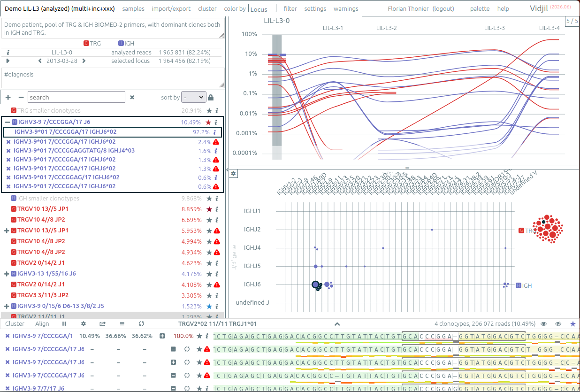Tag selected clonotypes with aligner star
Image resolution: width=580 pixels, height=392 pixels.
click(x=572, y=324)
